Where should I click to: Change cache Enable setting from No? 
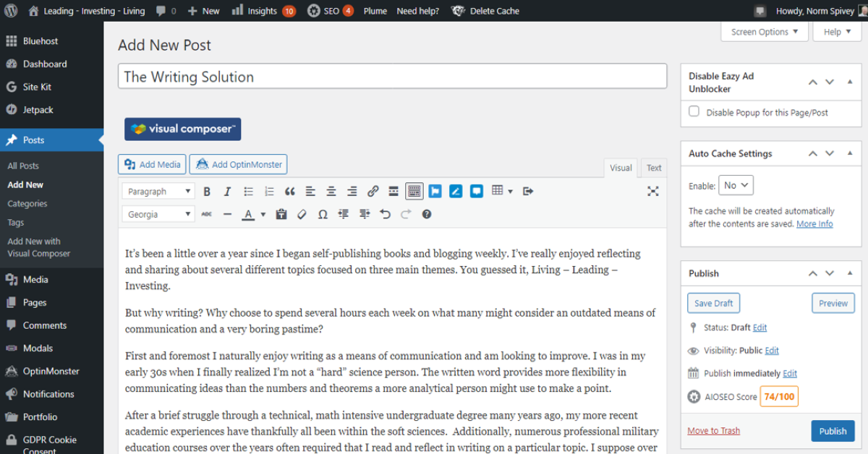tap(736, 185)
